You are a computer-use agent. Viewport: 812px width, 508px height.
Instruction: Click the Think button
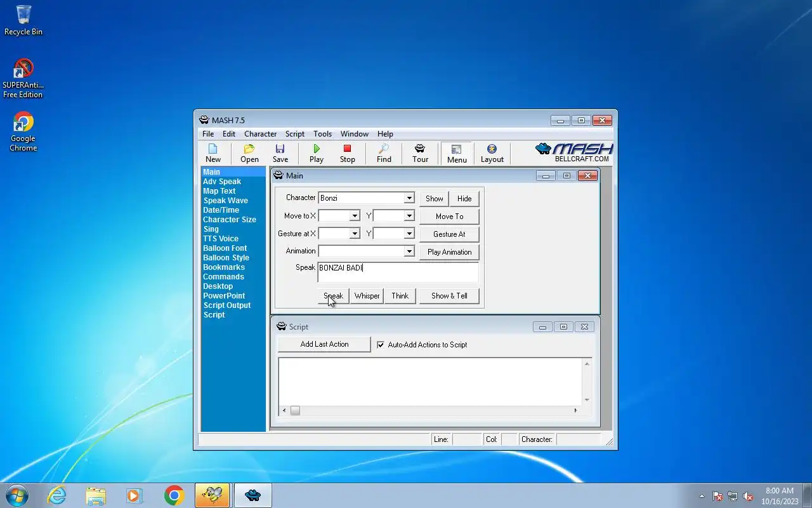pyautogui.click(x=400, y=296)
